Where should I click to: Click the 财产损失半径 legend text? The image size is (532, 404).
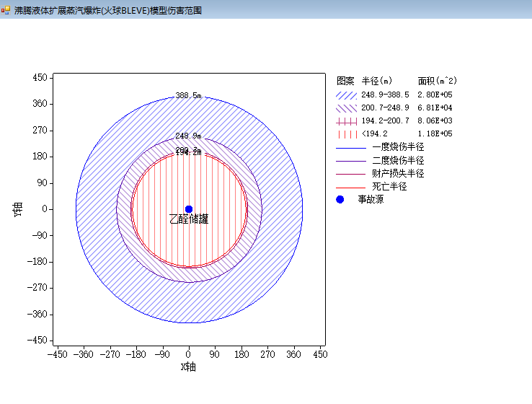click(398, 173)
